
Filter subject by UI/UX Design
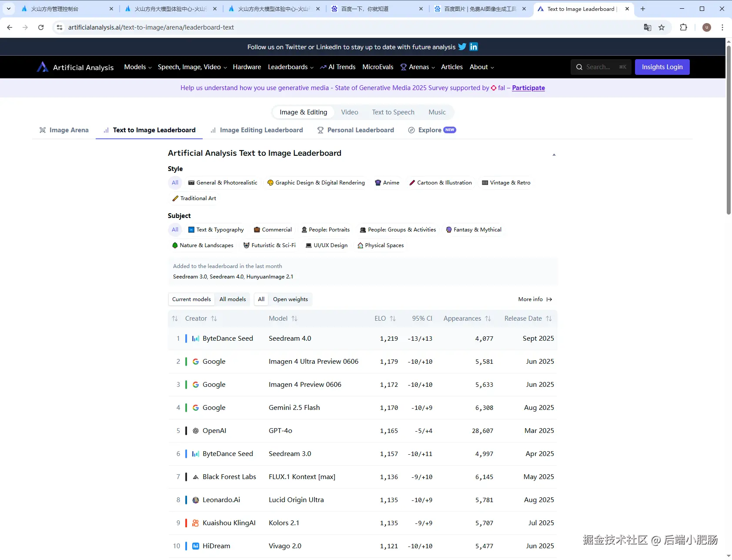327,245
